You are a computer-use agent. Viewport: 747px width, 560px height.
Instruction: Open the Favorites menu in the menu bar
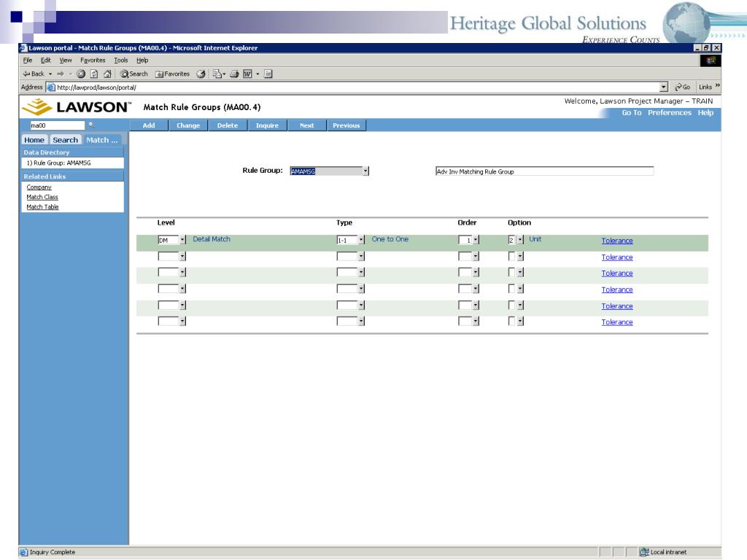[93, 61]
